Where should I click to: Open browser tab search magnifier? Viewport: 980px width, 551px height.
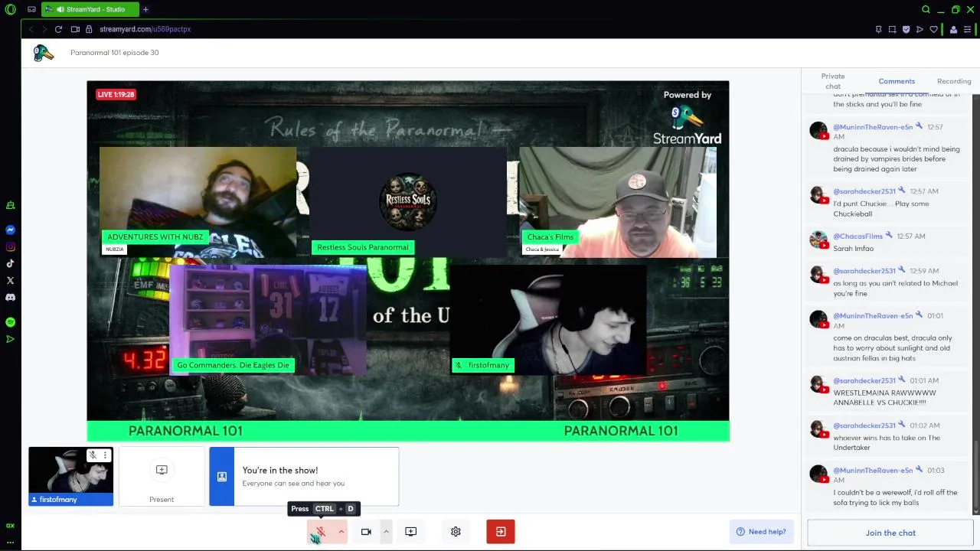pyautogui.click(x=926, y=10)
